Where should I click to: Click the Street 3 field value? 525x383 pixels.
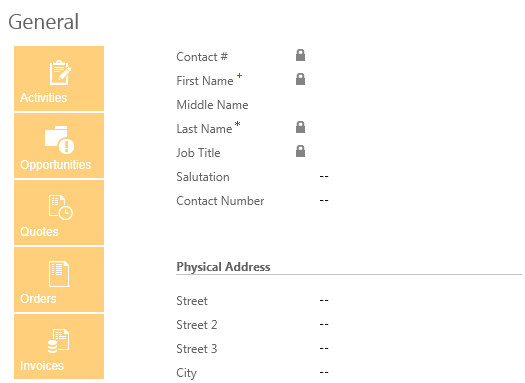click(x=324, y=349)
